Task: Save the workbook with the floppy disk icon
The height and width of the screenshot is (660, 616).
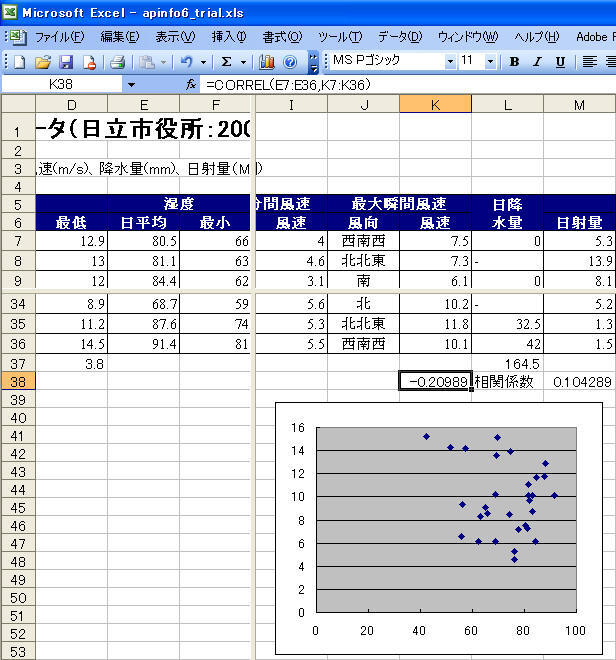Action: click(x=66, y=61)
